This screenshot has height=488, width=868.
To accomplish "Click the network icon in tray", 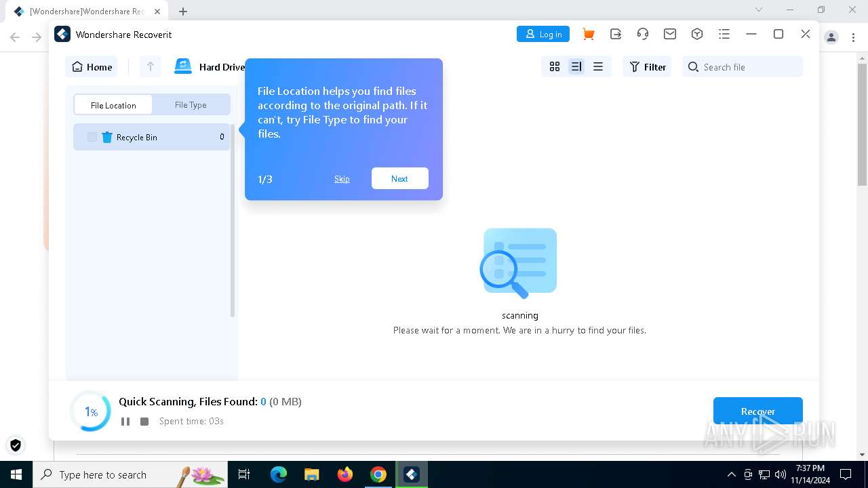I will [764, 474].
